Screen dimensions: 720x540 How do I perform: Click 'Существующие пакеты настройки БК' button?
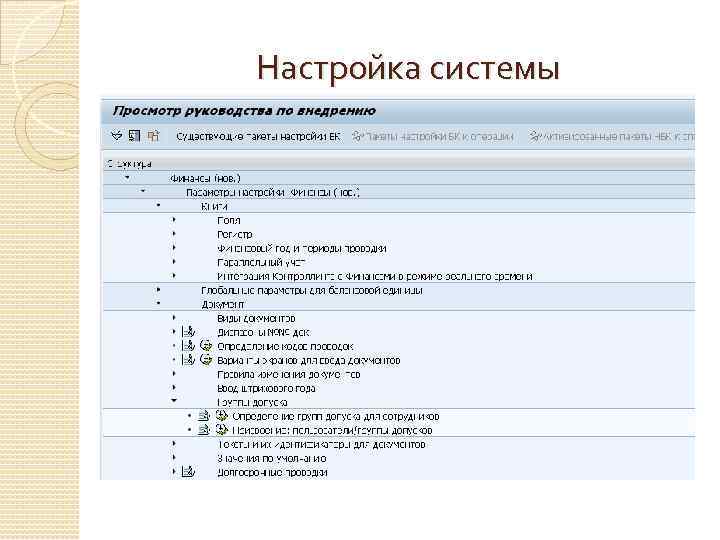coord(259,137)
